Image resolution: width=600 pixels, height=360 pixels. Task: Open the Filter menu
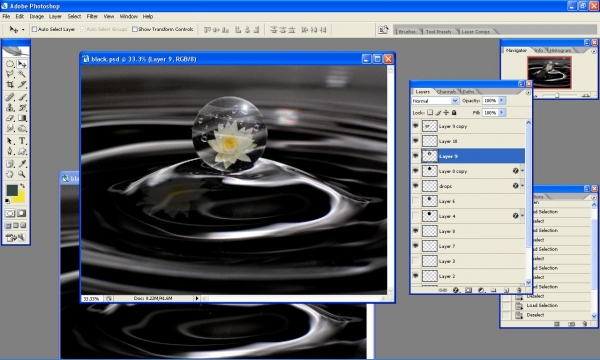92,16
